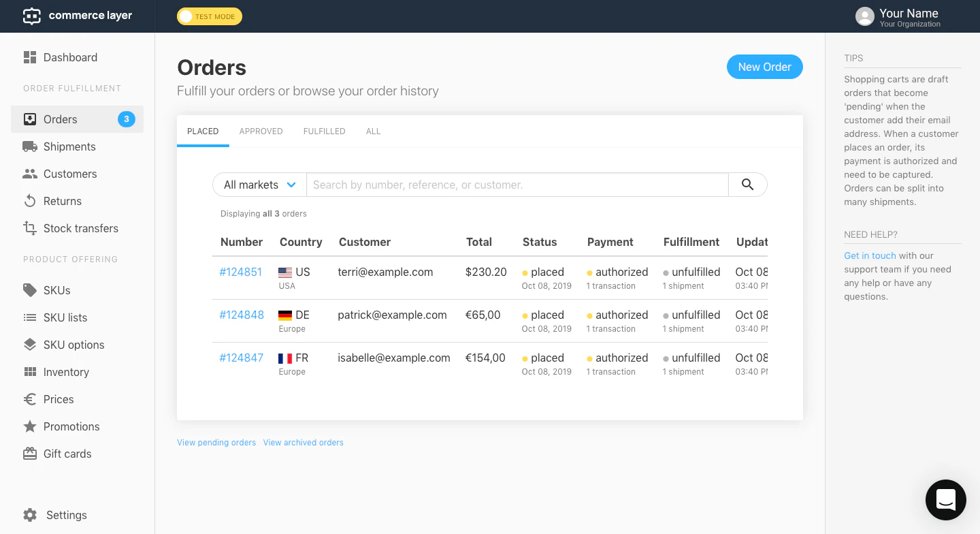Click the Returns icon in the sidebar
This screenshot has width=980, height=534.
(x=30, y=201)
